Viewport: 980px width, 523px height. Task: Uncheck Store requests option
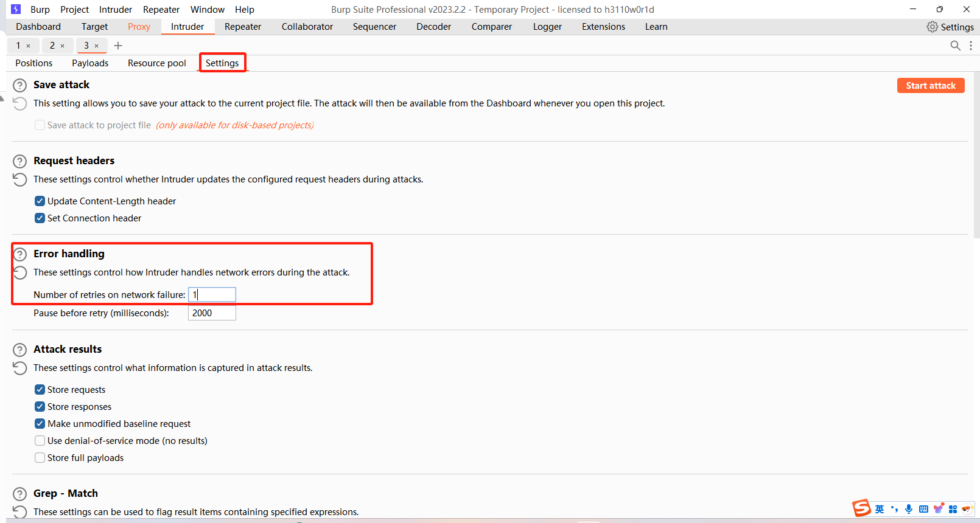(40, 390)
